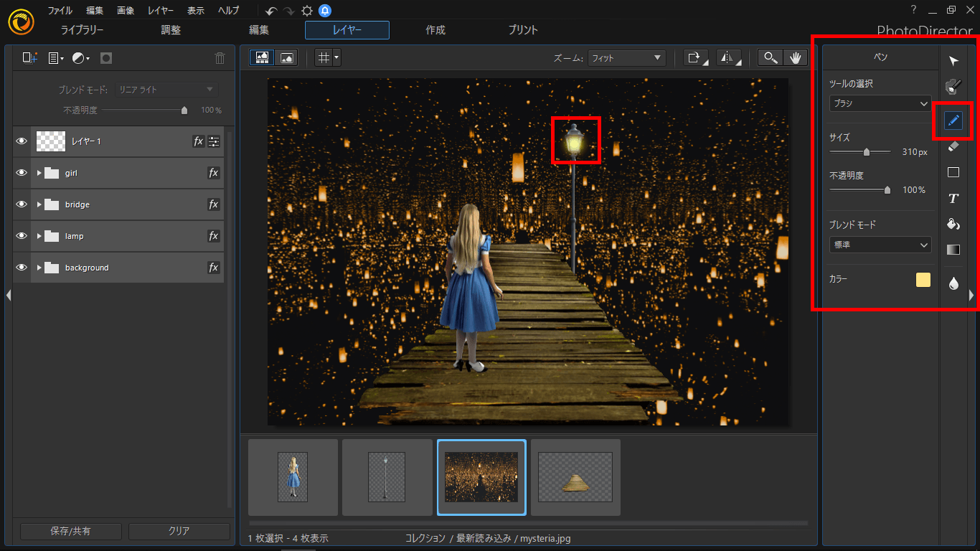Select the Pen tool icon
Image resolution: width=980 pixels, height=551 pixels.
(x=953, y=120)
